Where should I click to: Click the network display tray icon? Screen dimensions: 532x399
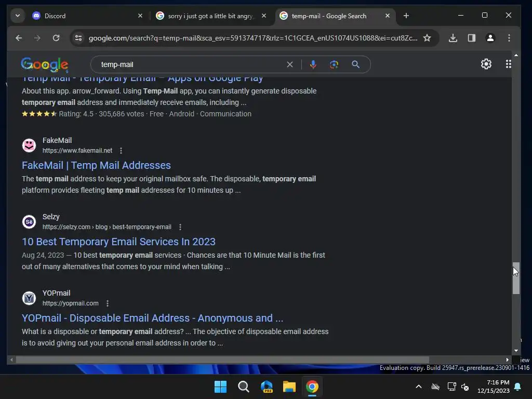pos(451,387)
